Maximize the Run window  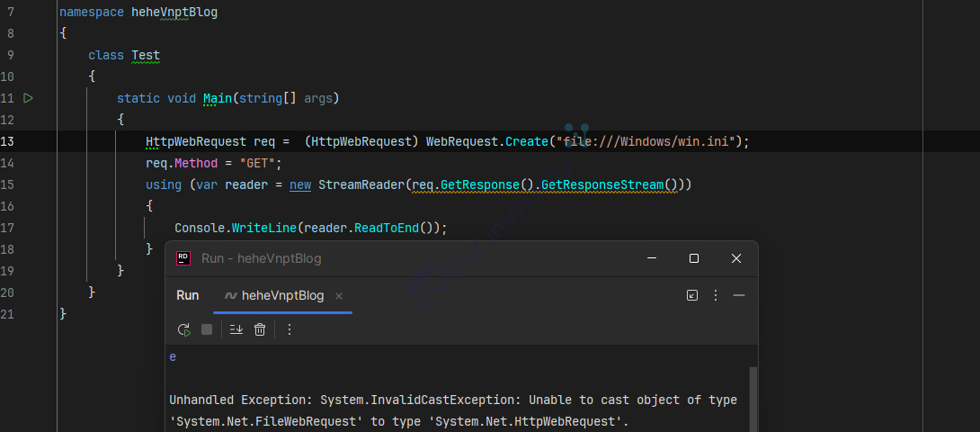[693, 258]
